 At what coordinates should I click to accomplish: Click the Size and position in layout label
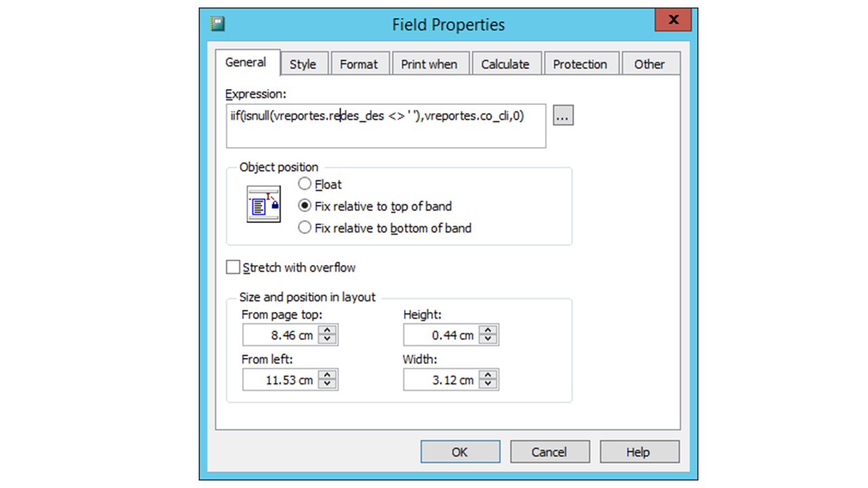pos(307,297)
